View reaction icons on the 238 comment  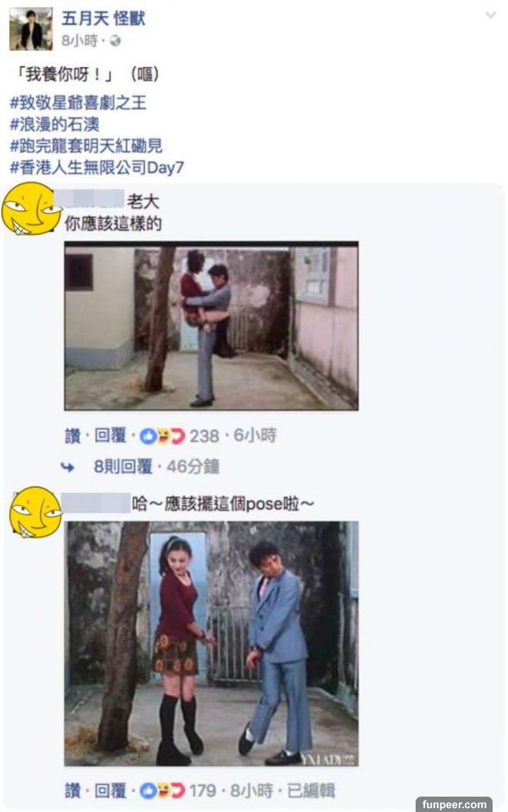162,436
